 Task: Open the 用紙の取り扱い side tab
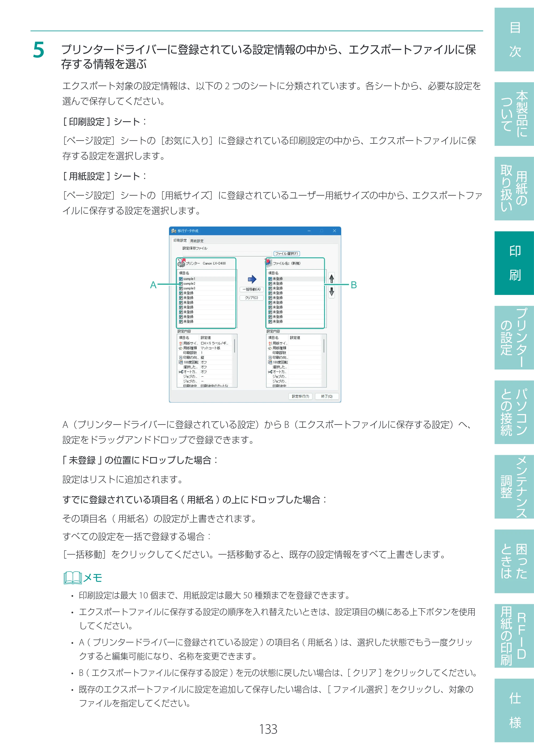[514, 188]
